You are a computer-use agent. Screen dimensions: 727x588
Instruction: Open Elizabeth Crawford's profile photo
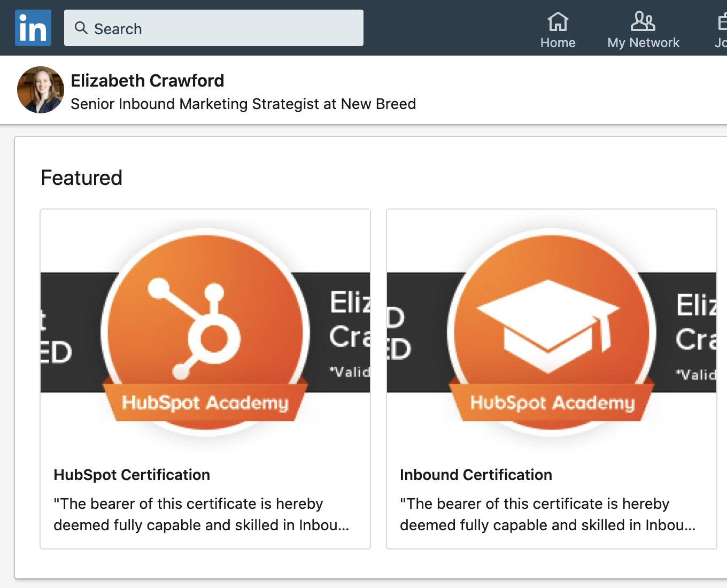[41, 90]
